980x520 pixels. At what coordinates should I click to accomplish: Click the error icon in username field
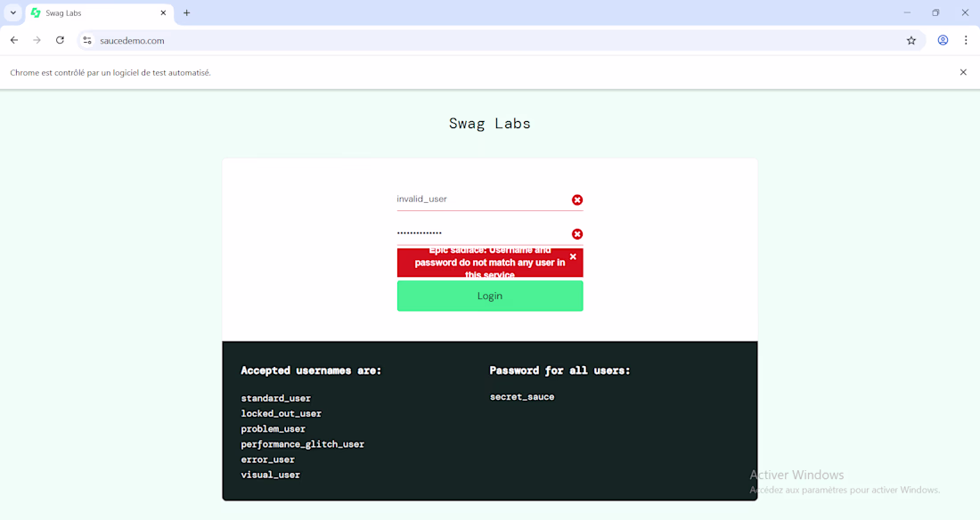tap(577, 200)
